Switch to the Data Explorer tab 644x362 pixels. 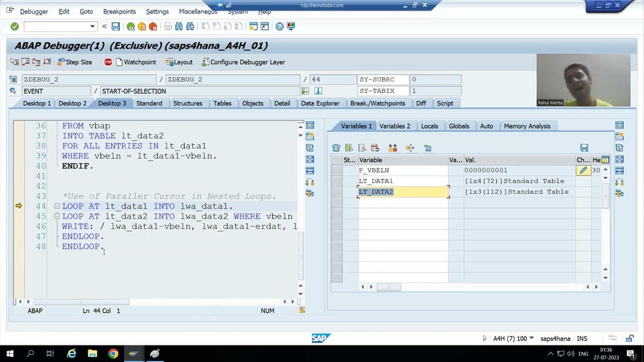click(320, 103)
